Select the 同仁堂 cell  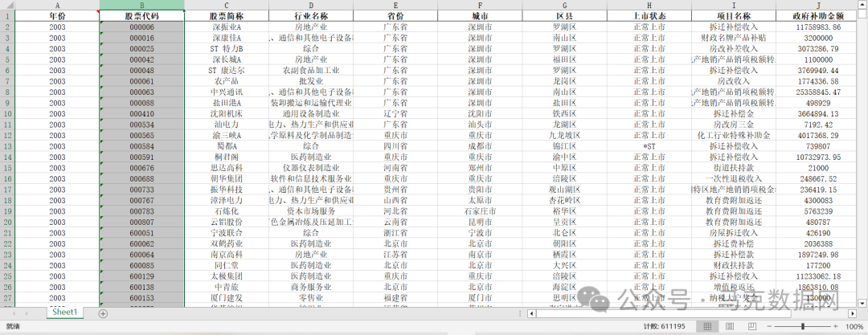click(227, 265)
